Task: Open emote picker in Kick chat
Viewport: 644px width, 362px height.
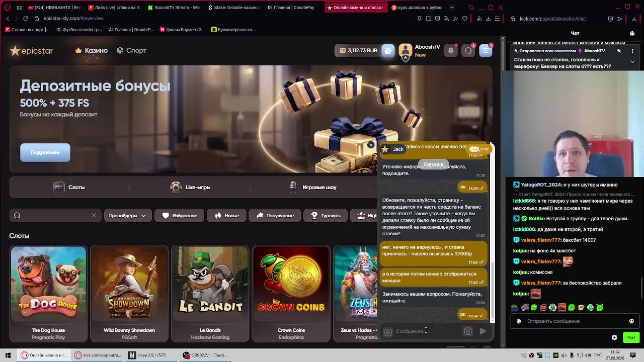Action: click(631, 321)
